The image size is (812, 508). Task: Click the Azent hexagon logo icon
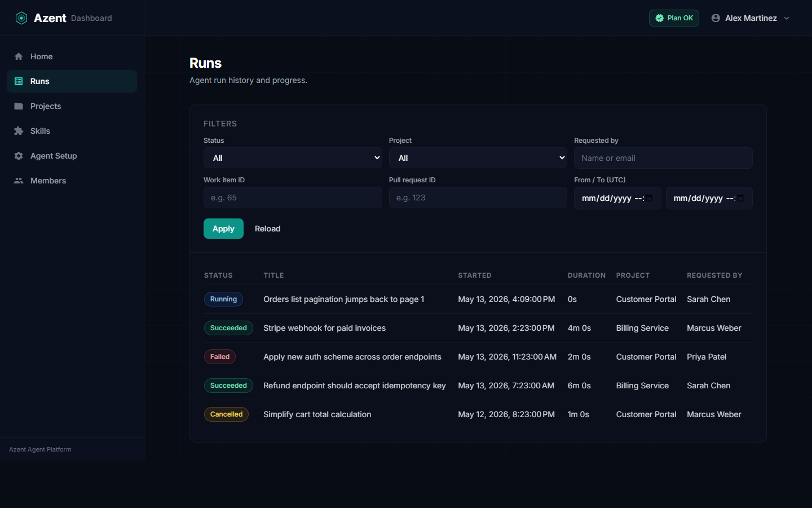point(21,18)
